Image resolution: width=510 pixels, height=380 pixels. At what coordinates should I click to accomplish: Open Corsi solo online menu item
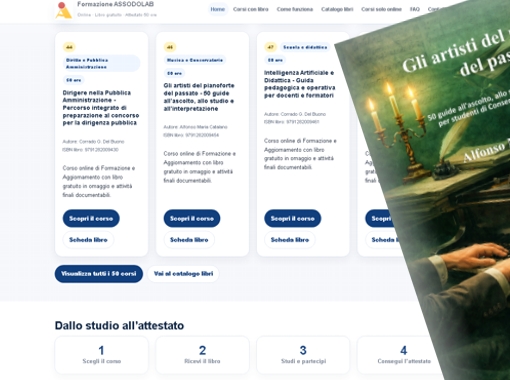tap(381, 9)
